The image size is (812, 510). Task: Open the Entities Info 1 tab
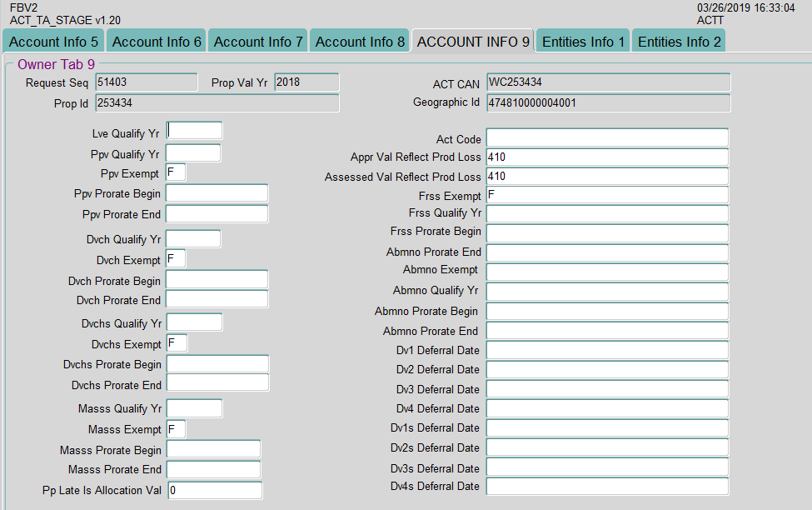pyautogui.click(x=583, y=42)
